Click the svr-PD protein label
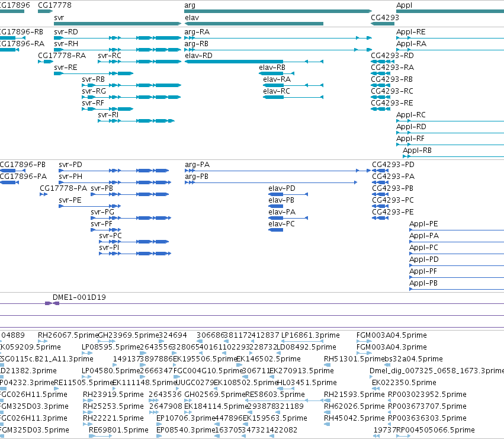 tap(70, 165)
